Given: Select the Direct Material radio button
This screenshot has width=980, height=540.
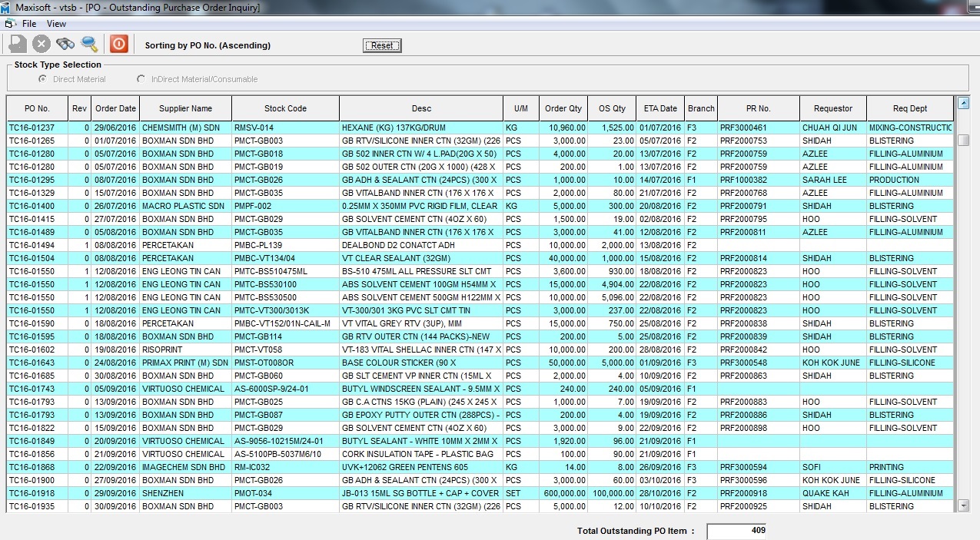Looking at the screenshot, I should pos(44,79).
